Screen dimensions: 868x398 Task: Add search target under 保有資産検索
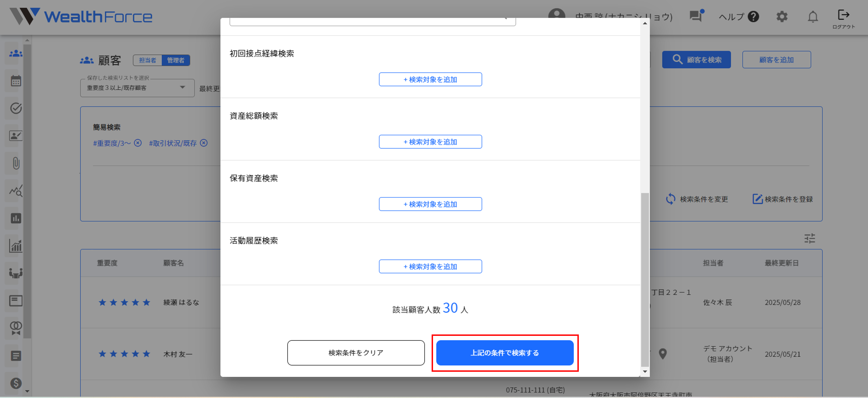tap(430, 204)
